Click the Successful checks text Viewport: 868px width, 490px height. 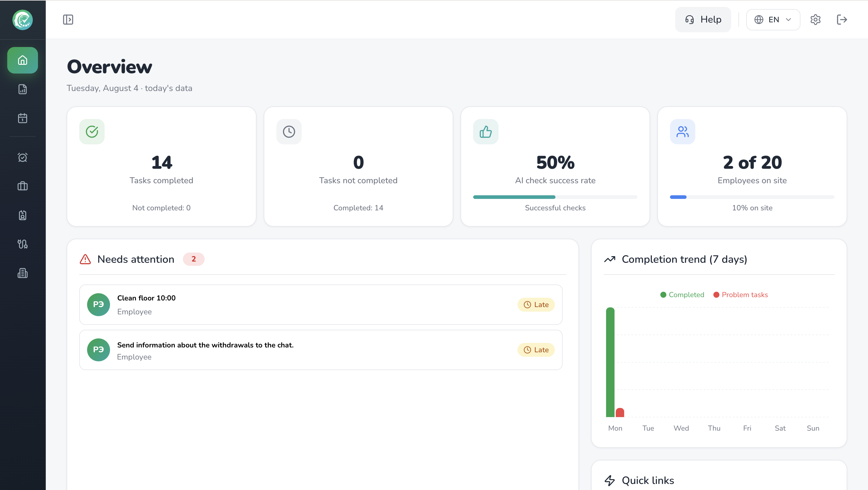click(555, 208)
